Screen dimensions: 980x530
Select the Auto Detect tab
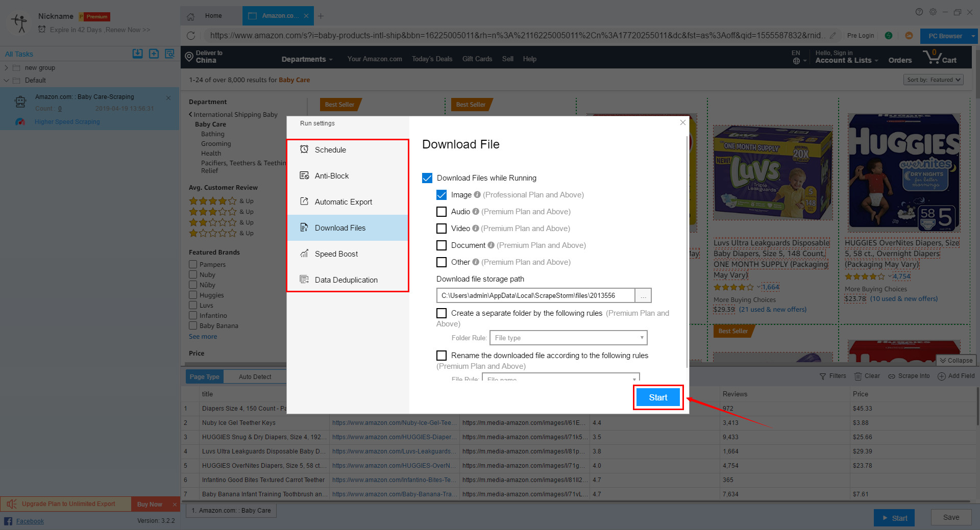coord(255,376)
